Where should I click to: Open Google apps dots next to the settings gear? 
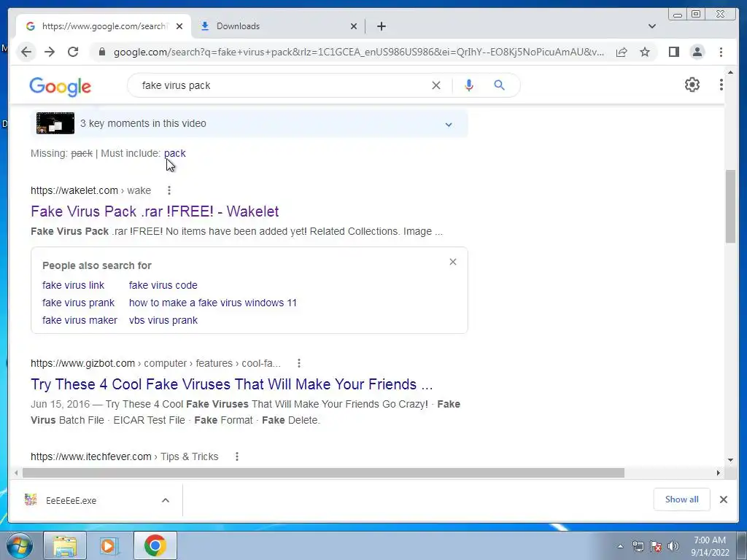click(721, 85)
